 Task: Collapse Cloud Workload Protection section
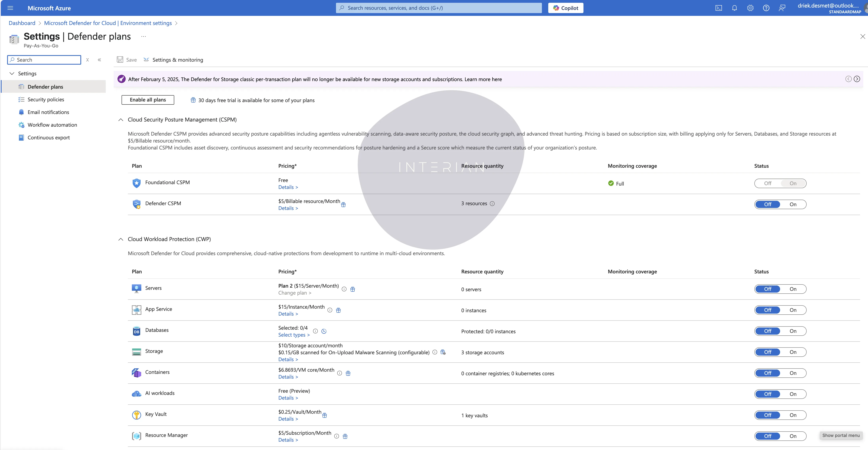tap(121, 239)
